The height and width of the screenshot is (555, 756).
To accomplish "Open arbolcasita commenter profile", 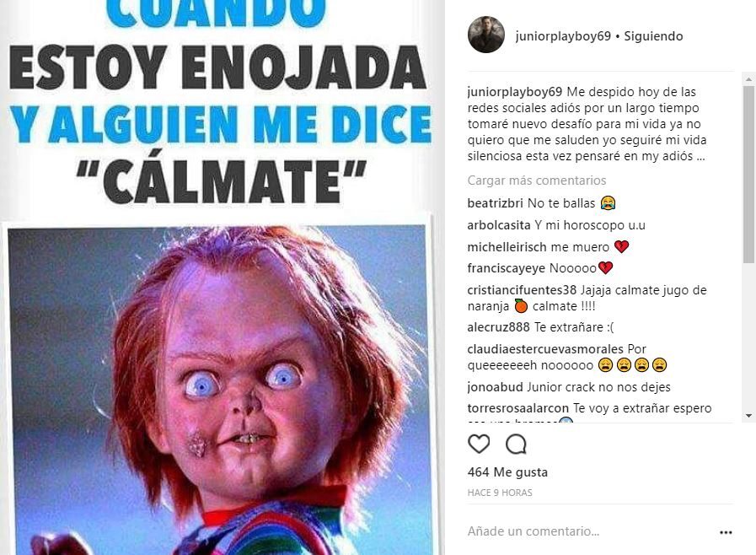I will [499, 225].
